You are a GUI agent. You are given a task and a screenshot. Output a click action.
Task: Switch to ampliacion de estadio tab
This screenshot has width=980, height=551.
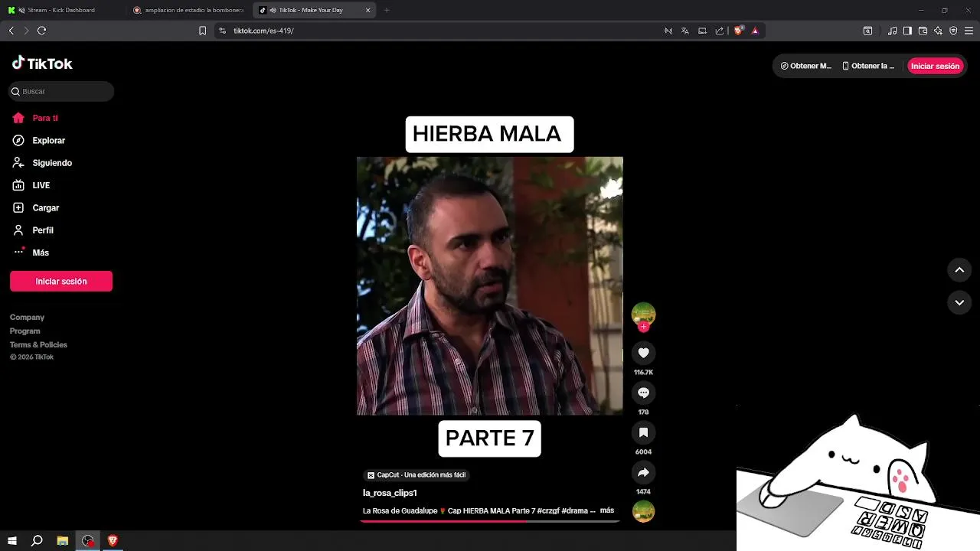click(188, 10)
